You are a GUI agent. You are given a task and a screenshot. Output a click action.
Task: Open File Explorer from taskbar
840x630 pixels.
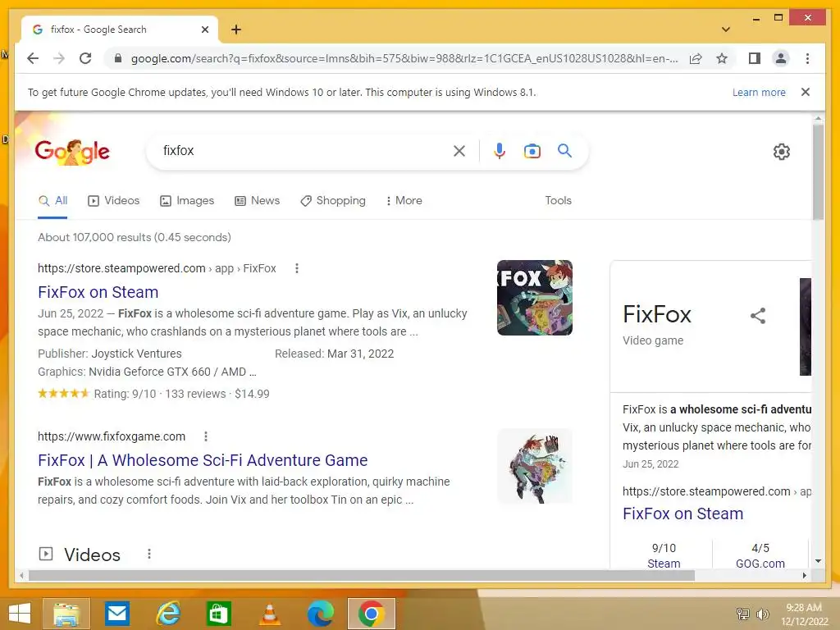[66, 614]
